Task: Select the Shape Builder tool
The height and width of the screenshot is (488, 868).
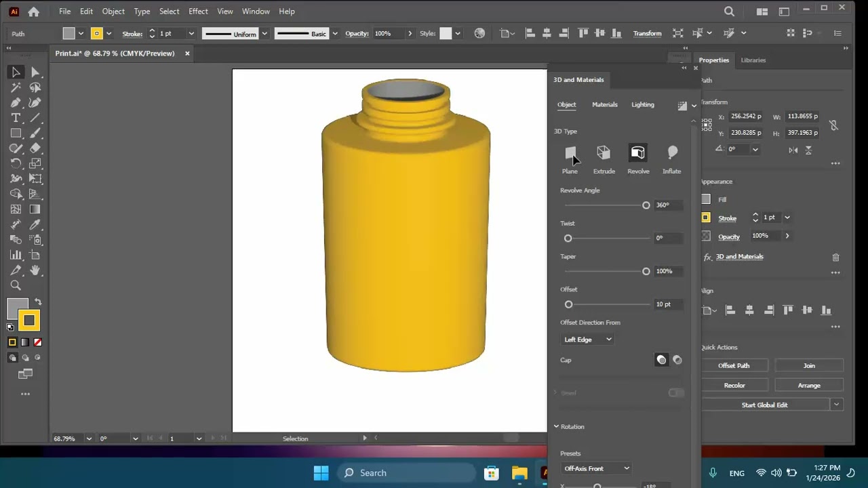Action: (x=16, y=194)
